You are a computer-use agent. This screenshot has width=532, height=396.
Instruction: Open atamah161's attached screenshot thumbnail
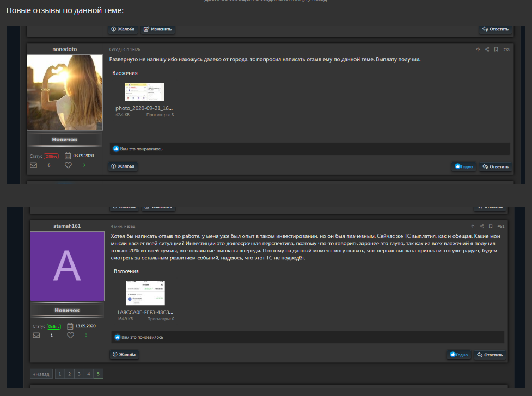coord(145,293)
